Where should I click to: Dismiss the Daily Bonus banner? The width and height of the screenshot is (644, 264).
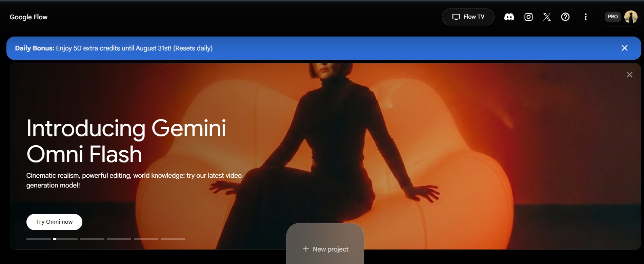pos(625,48)
